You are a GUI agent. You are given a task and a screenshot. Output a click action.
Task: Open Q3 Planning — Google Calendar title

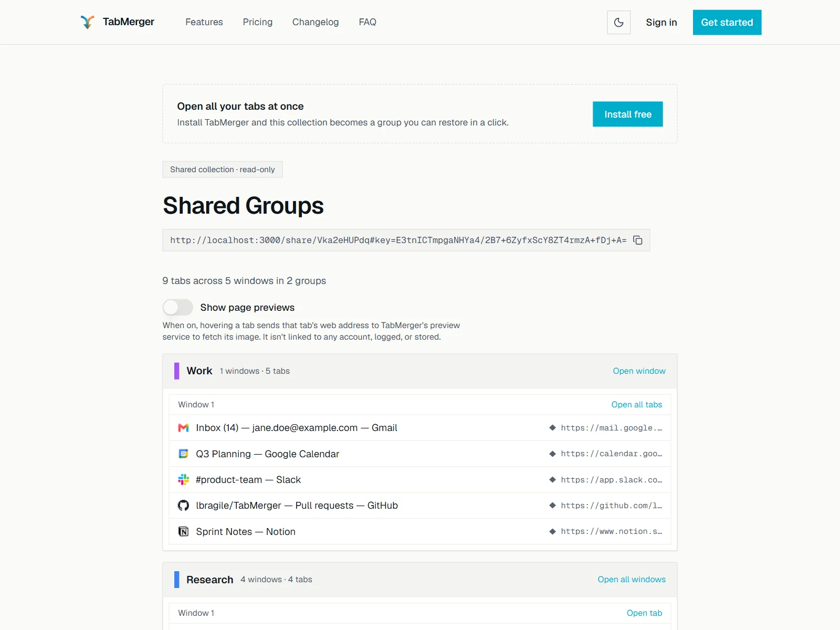tap(268, 454)
